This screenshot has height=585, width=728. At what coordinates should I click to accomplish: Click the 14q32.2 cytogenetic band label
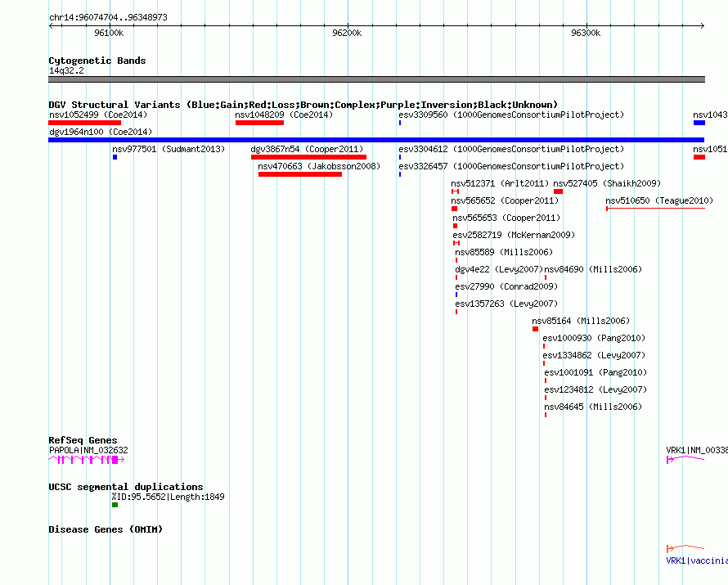pyautogui.click(x=66, y=70)
